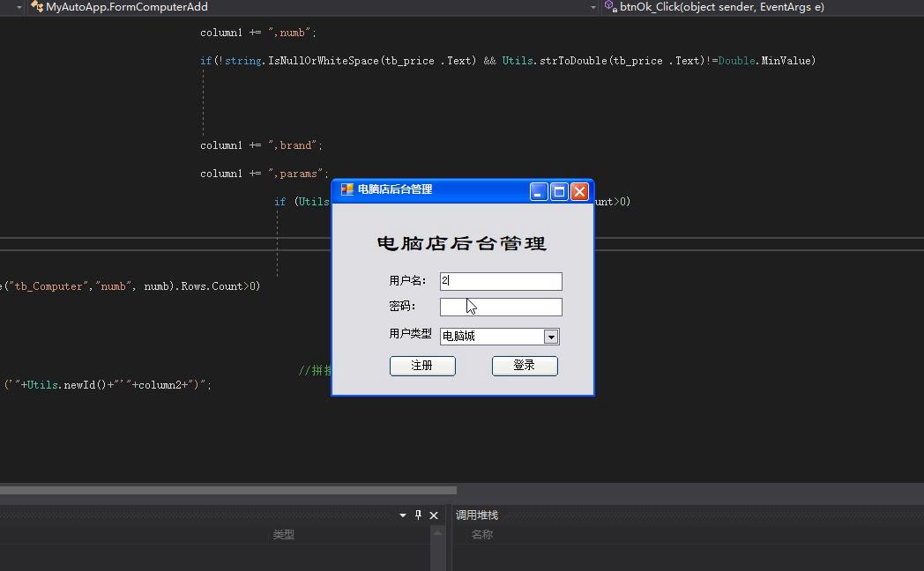The width and height of the screenshot is (924, 571).
Task: Open the bottom panel's window position dropdown arrow
Action: 402,515
